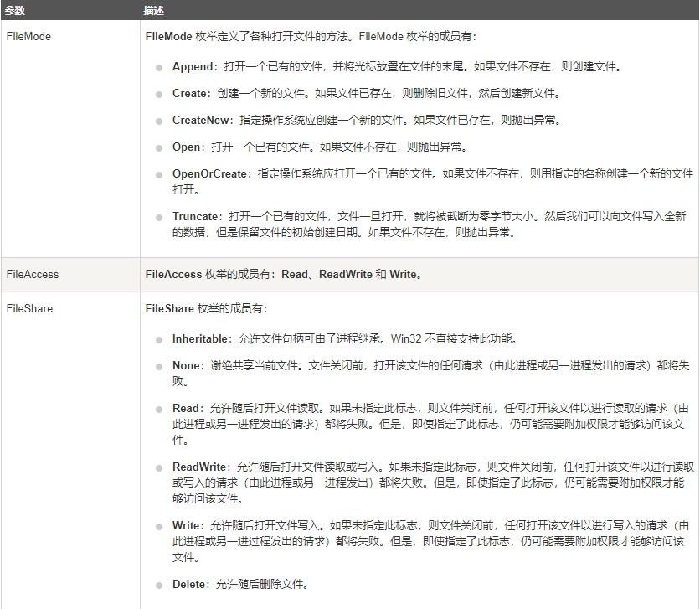Select the bold Truncate term
The image size is (700, 609).
coord(198,216)
